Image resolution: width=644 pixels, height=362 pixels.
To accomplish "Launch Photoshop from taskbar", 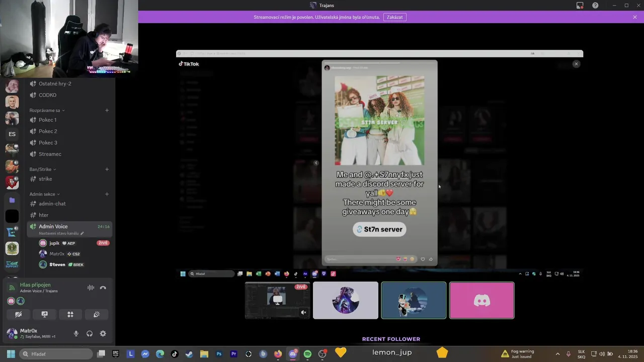I will pyautogui.click(x=219, y=354).
